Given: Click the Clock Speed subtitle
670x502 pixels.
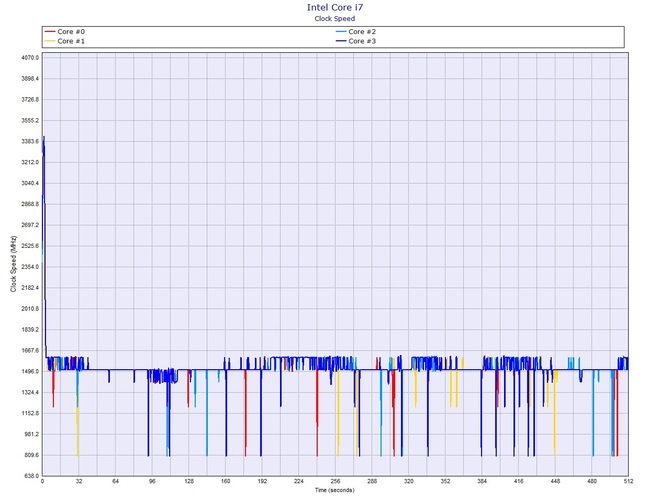Looking at the screenshot, I should (x=335, y=18).
